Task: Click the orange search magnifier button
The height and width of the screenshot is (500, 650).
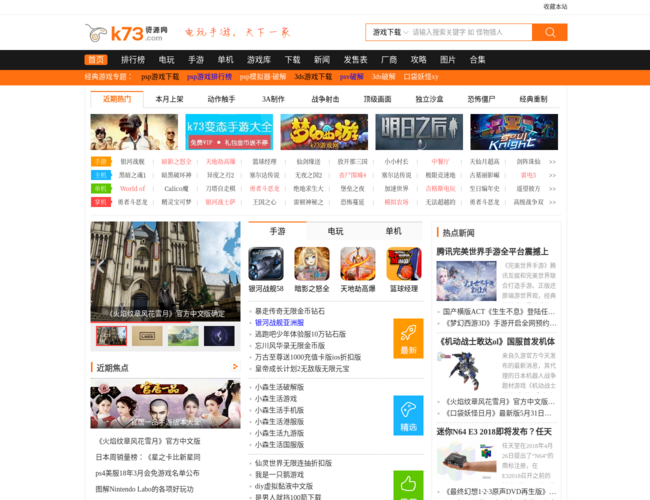Action: coord(549,32)
